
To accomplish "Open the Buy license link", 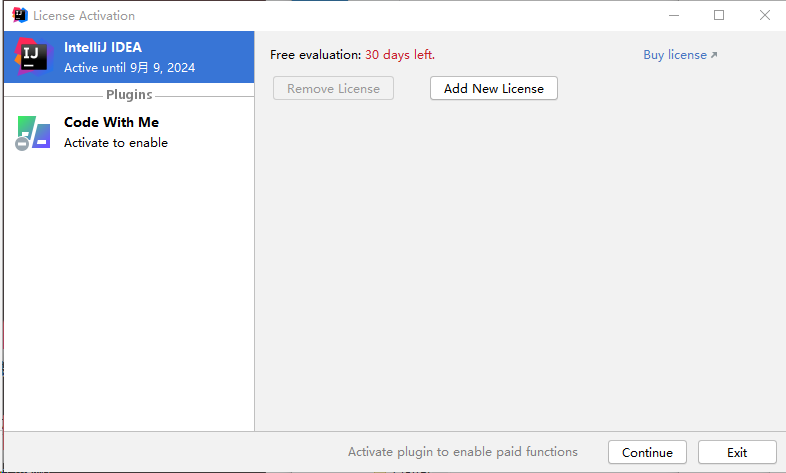I will pyautogui.click(x=680, y=55).
